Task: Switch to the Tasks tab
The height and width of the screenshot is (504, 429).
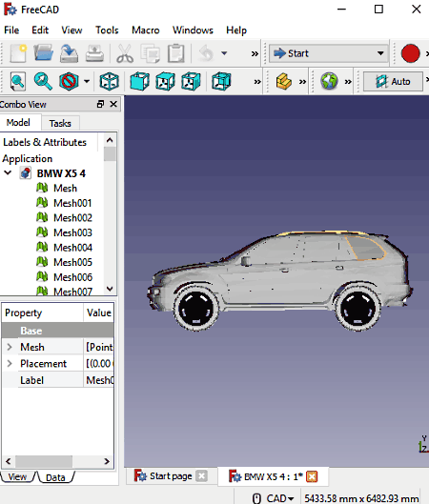Action: point(60,124)
